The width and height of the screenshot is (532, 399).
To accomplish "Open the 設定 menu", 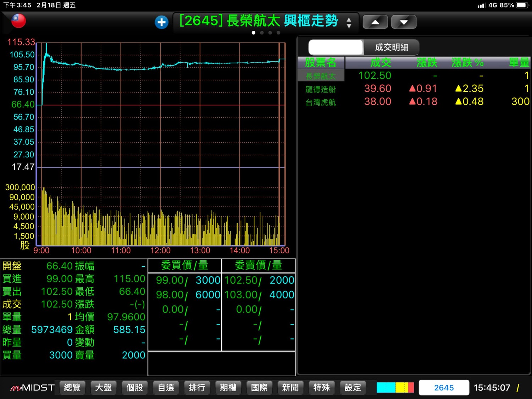I will [x=353, y=388].
